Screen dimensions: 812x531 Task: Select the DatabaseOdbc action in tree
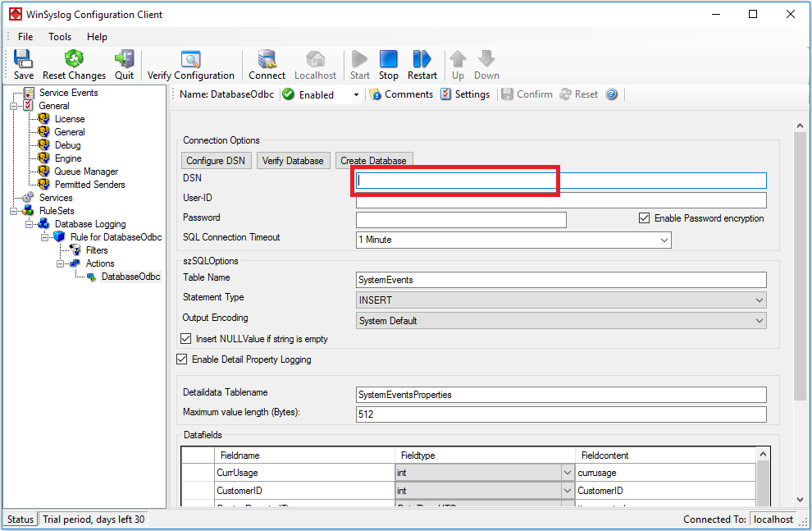click(130, 277)
